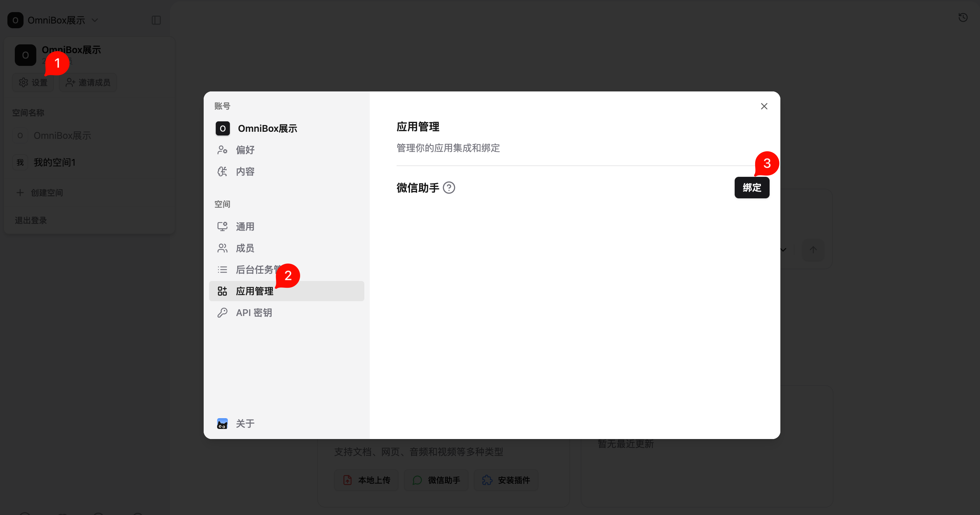Click the WeChat assistant help question-mark icon

coord(449,188)
